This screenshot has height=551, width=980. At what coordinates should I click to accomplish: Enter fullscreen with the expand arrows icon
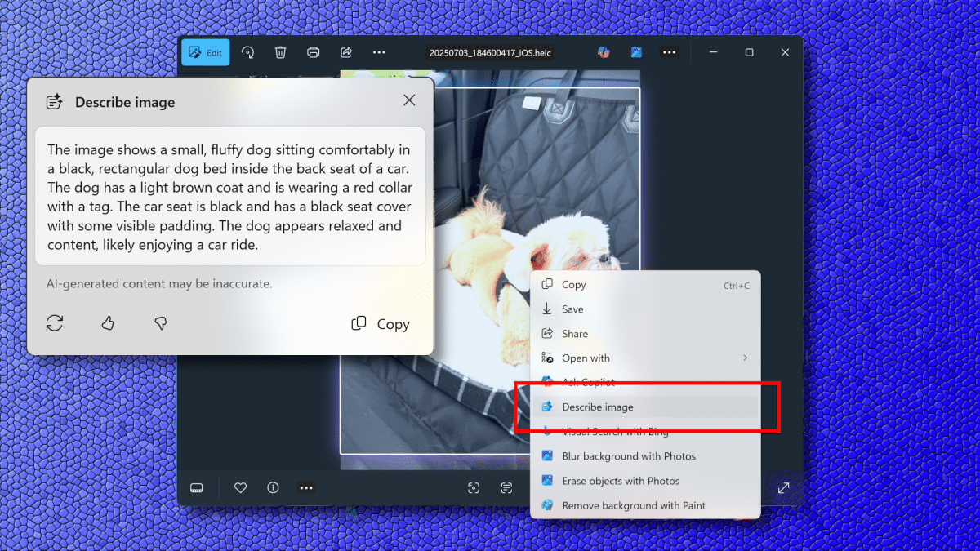coord(783,488)
